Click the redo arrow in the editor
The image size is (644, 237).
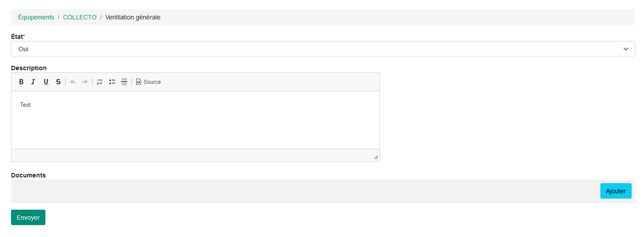pyautogui.click(x=85, y=82)
